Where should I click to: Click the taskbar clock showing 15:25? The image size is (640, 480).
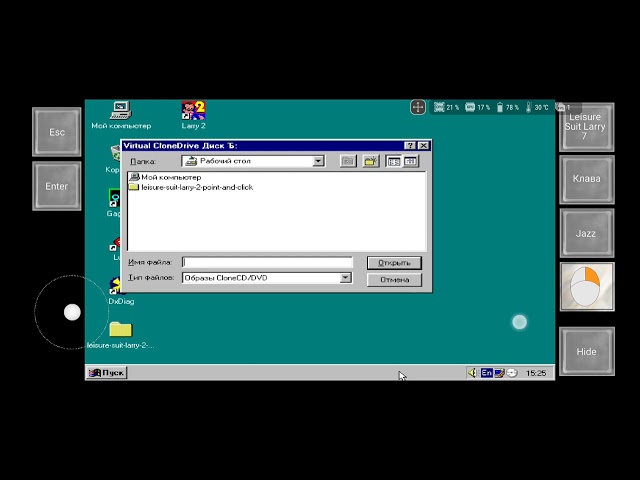pos(536,373)
